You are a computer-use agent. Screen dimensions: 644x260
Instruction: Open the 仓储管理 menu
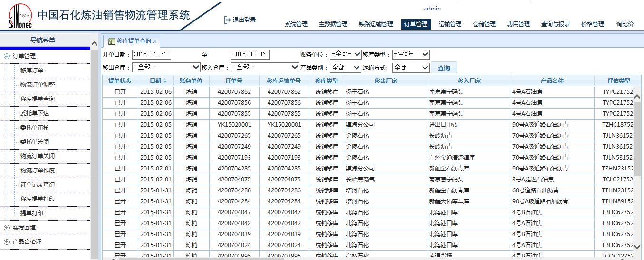(x=484, y=24)
